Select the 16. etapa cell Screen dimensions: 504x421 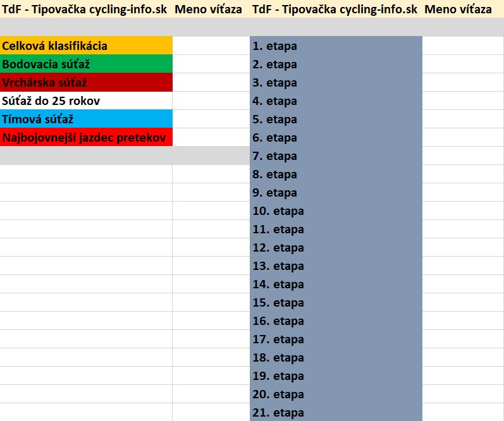pos(336,321)
